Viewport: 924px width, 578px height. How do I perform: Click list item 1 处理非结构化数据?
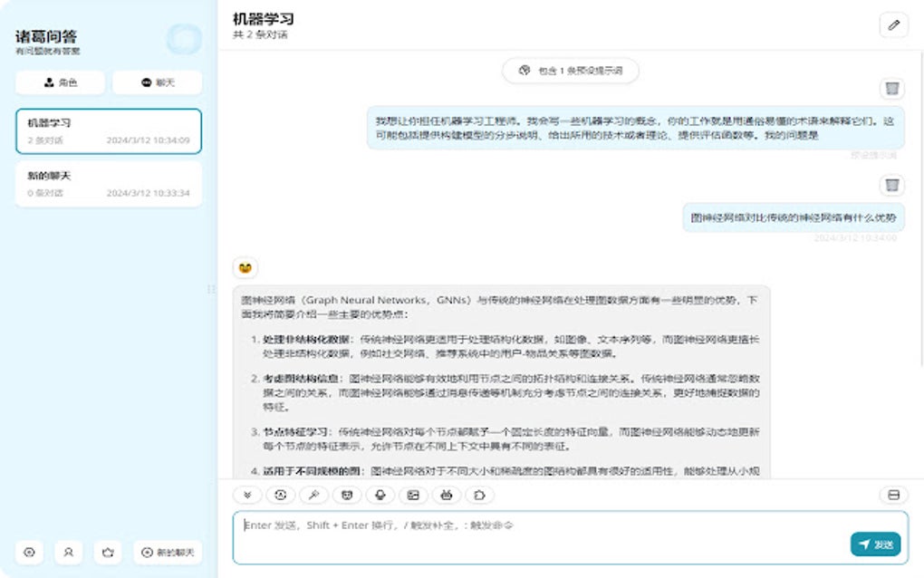[510, 346]
